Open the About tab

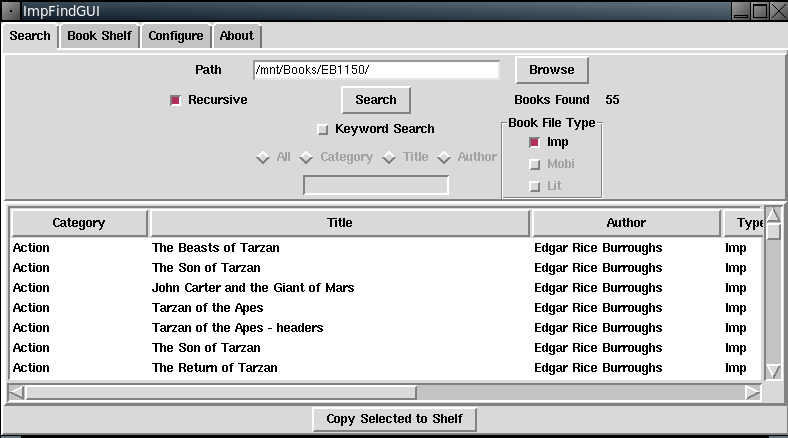(237, 36)
